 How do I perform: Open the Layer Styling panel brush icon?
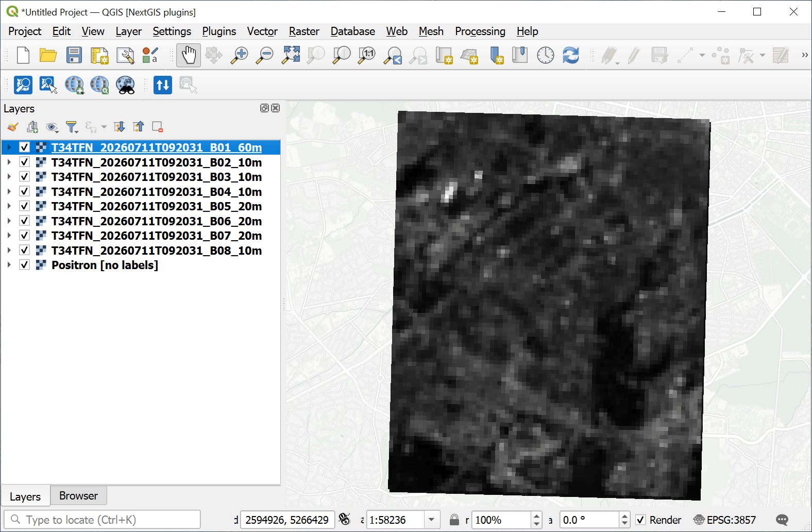[x=13, y=127]
